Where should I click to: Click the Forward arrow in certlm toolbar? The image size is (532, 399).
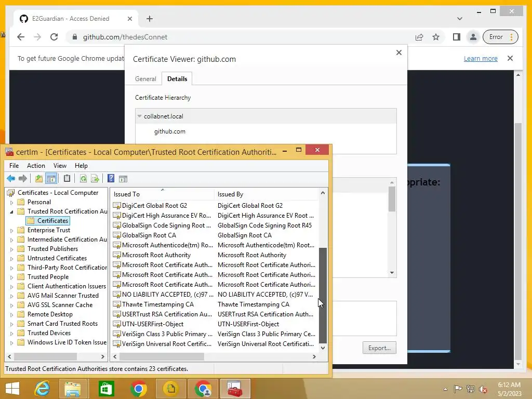tap(23, 179)
